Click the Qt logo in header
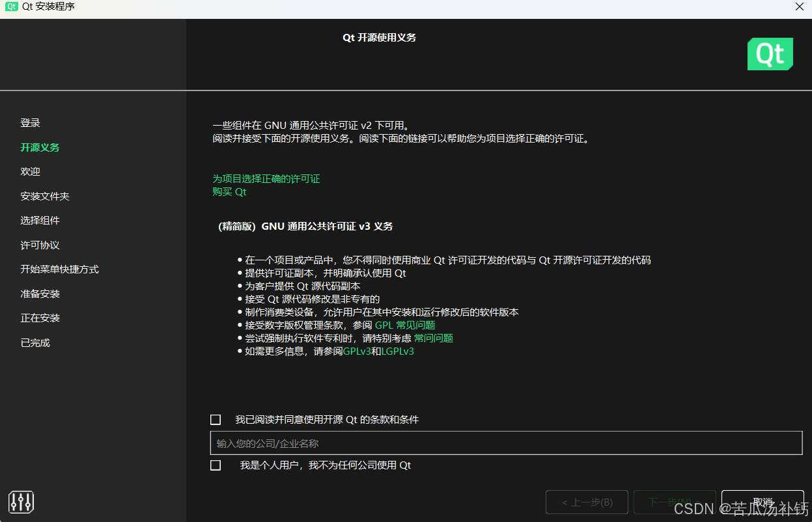The image size is (812, 522). coord(770,54)
